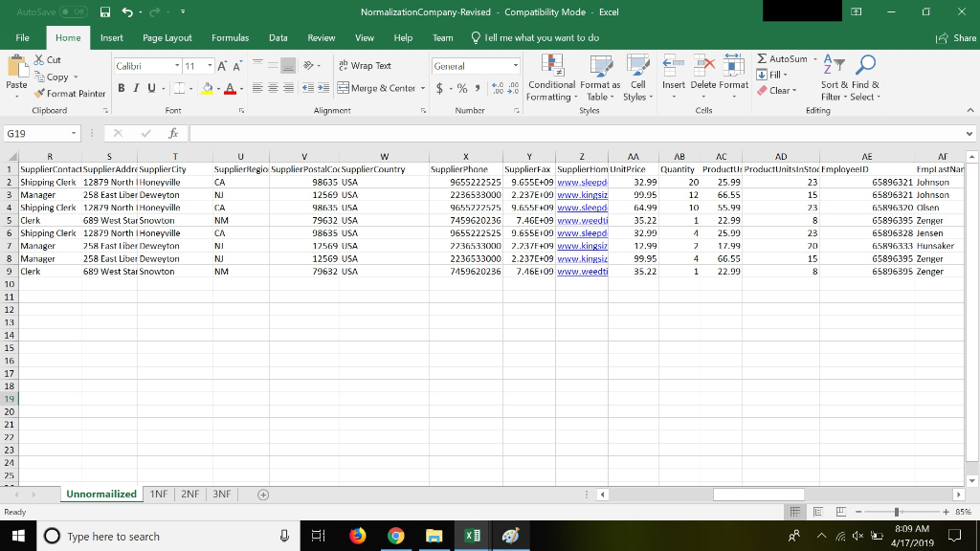This screenshot has width=980, height=551.
Task: Switch to the Formulas ribbon tab
Action: pyautogui.click(x=231, y=38)
